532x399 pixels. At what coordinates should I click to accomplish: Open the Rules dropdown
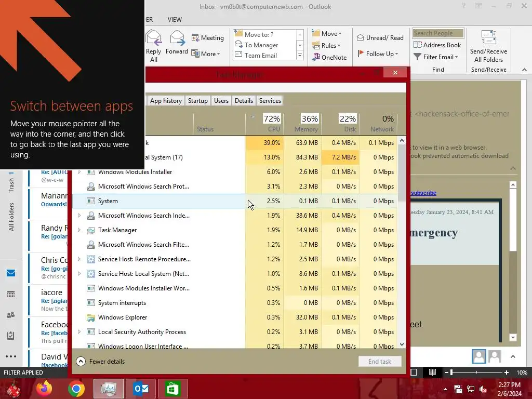point(326,45)
